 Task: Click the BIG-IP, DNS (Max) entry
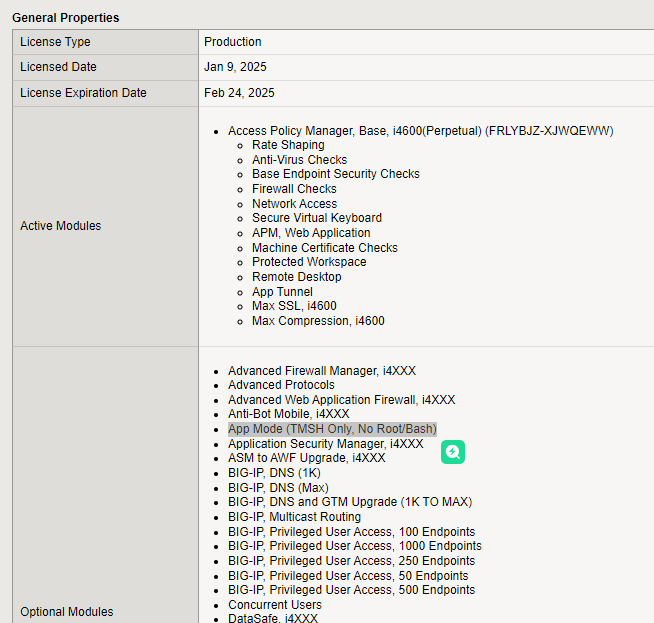278,487
